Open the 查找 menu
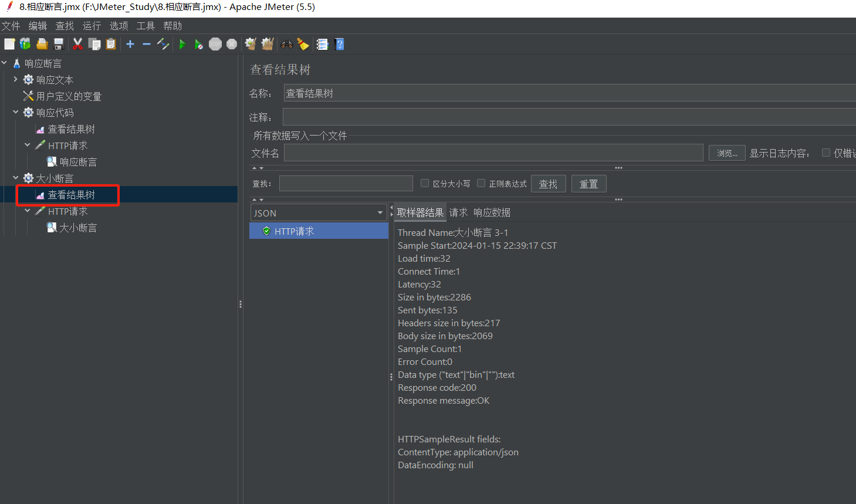 pos(65,26)
